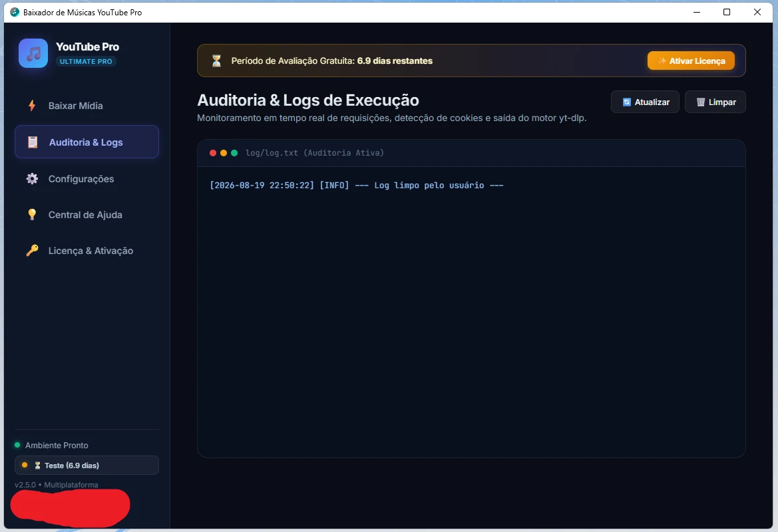This screenshot has height=532, width=778.
Task: Click the 'Log limpo pelo usuário' log entry
Action: (356, 186)
